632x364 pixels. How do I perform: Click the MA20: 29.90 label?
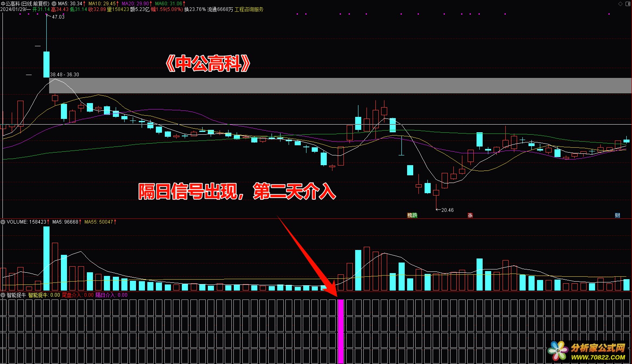(x=135, y=4)
